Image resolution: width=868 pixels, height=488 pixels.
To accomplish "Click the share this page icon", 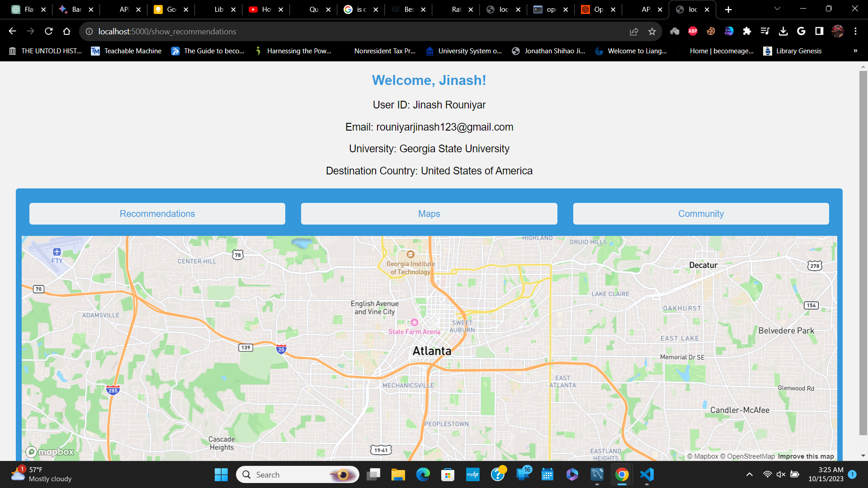I will coord(634,31).
